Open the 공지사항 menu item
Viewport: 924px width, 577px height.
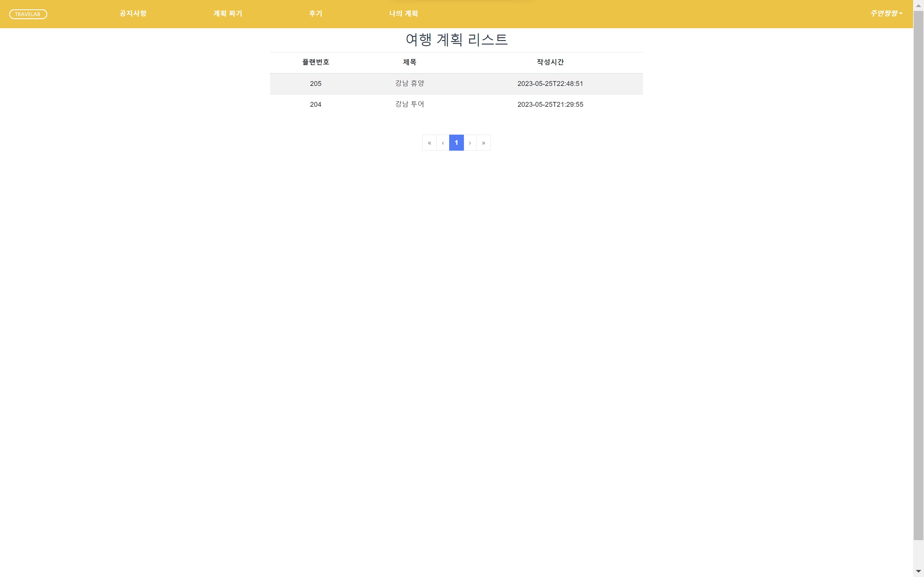132,13
